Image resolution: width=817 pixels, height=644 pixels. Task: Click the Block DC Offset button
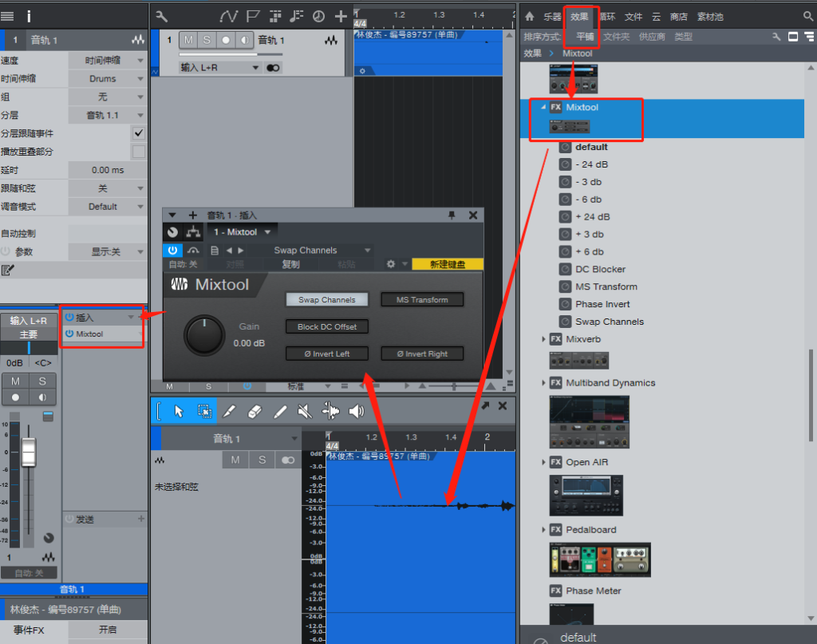pyautogui.click(x=326, y=326)
